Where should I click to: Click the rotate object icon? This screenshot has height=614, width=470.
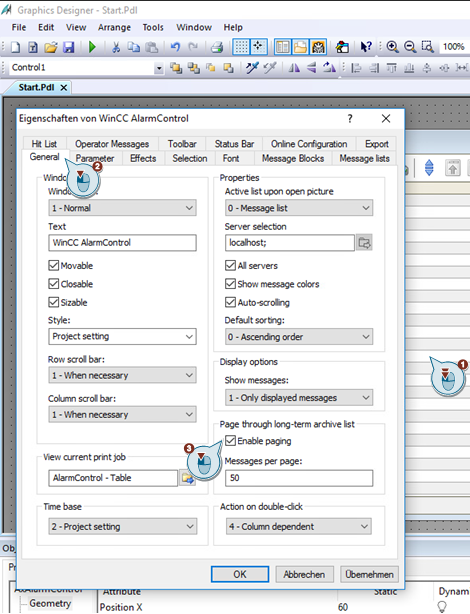[329, 68]
